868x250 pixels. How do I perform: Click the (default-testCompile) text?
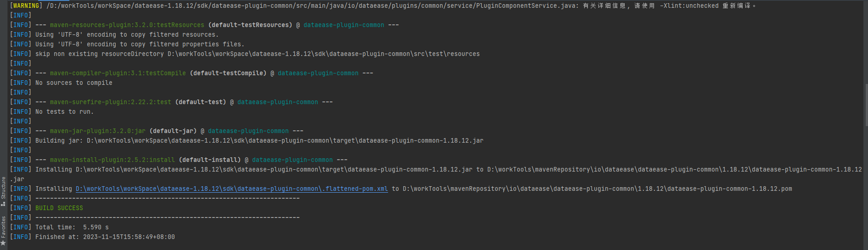[228, 73]
